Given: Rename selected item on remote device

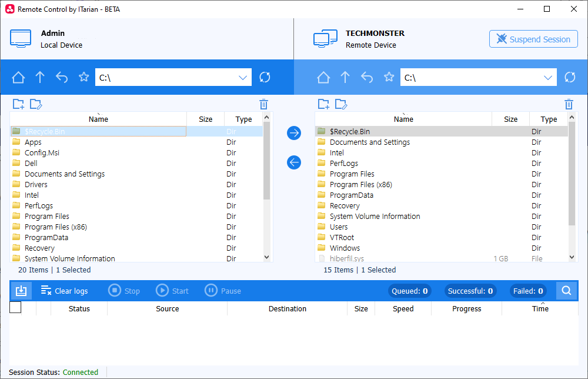Looking at the screenshot, I should tap(341, 104).
